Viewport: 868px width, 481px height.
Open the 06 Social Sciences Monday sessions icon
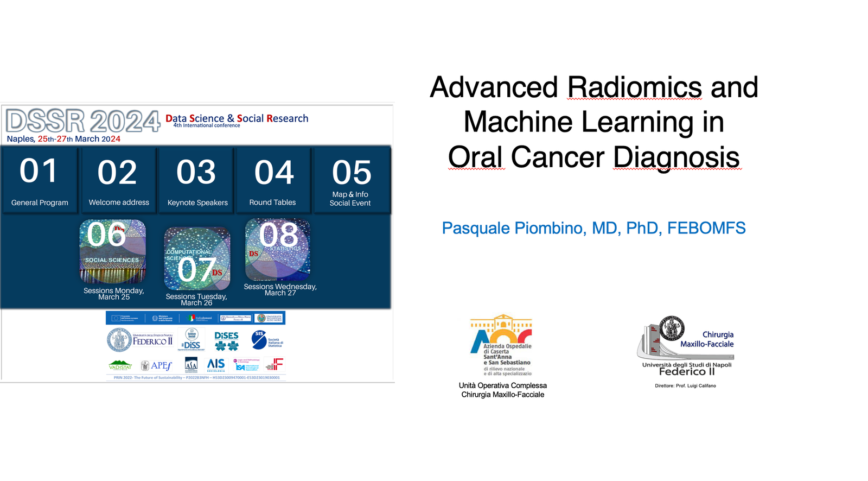(113, 251)
